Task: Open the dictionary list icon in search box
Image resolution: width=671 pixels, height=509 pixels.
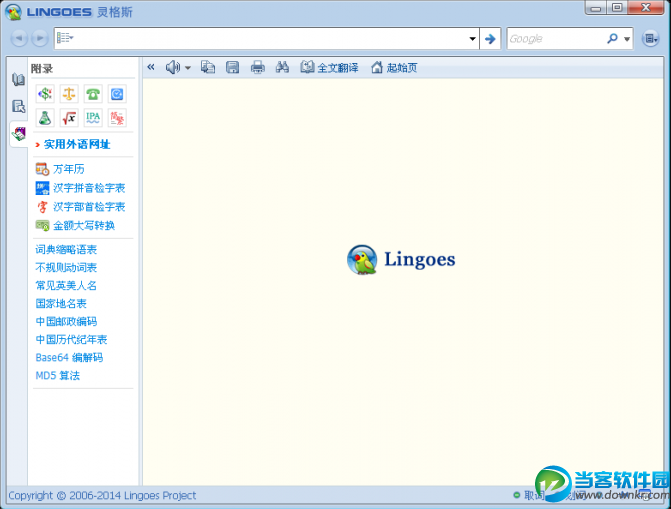Action: pyautogui.click(x=65, y=38)
